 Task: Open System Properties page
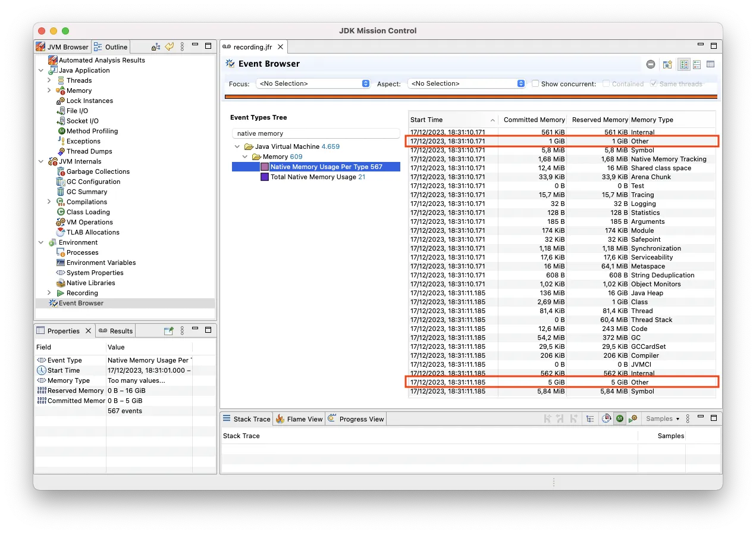(95, 273)
